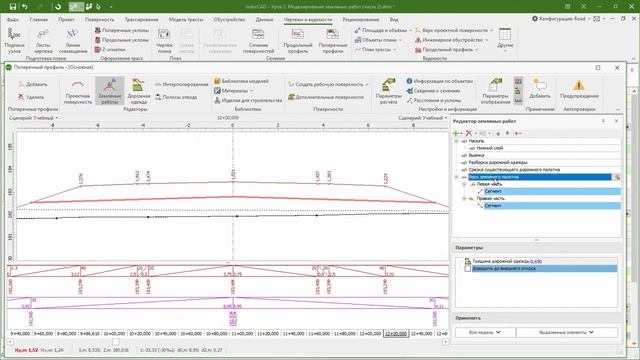Image resolution: width=640 pixels, height=360 pixels.
Task: Click the Undo arrow in quick access toolbar
Action: (25, 7)
